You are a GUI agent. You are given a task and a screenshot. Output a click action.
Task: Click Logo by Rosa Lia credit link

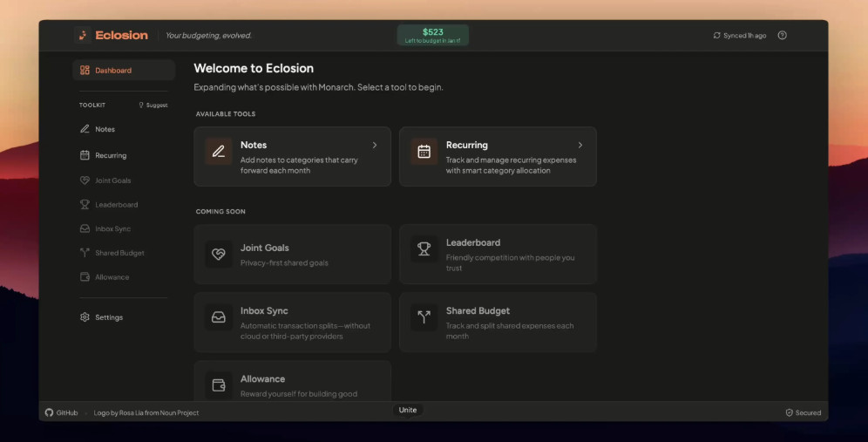pos(146,412)
